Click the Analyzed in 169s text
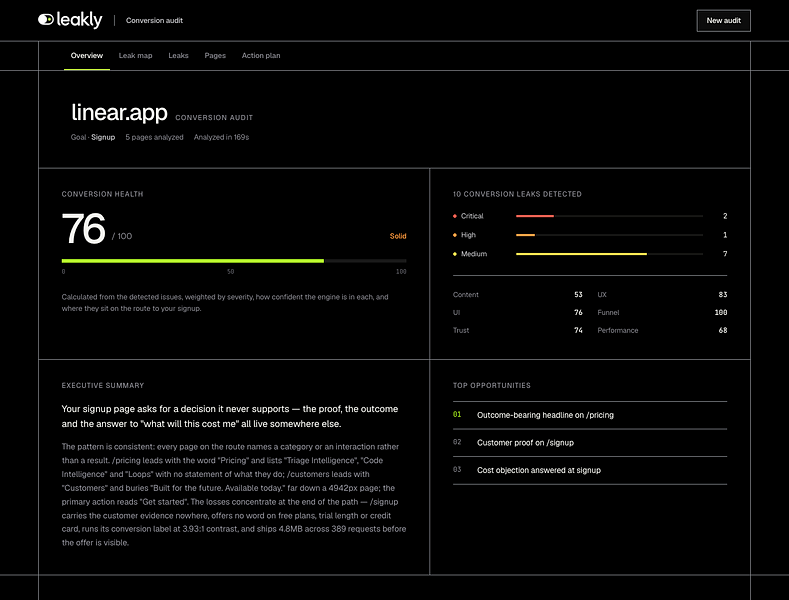Screen dimensions: 789x600 221,137
